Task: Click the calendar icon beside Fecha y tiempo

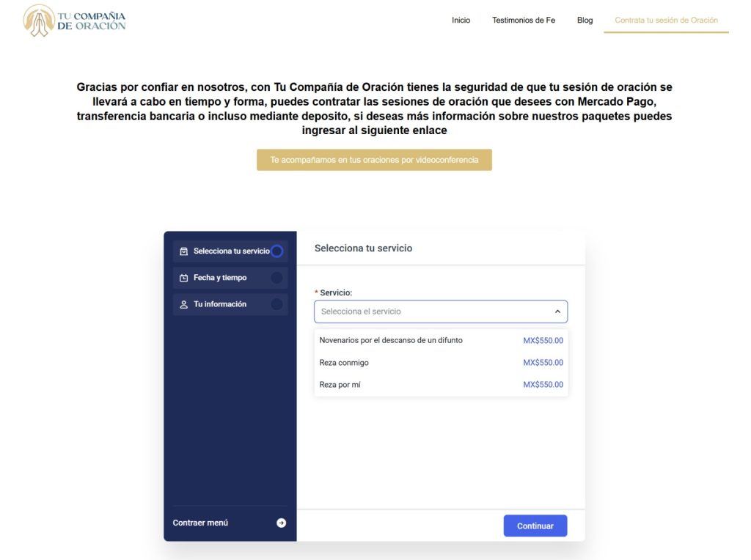Action: (x=184, y=278)
